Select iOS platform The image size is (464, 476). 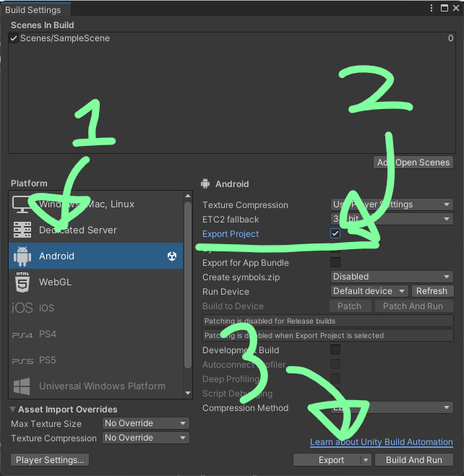coord(95,308)
